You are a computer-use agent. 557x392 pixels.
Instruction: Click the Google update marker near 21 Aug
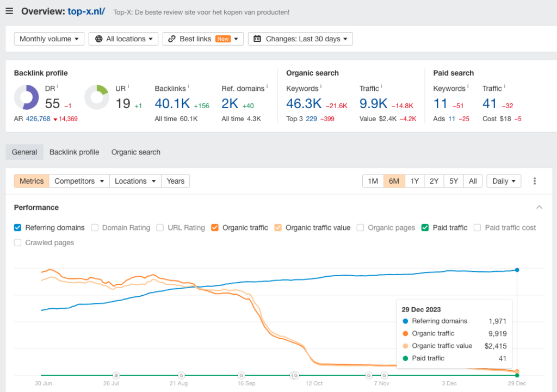[181, 375]
